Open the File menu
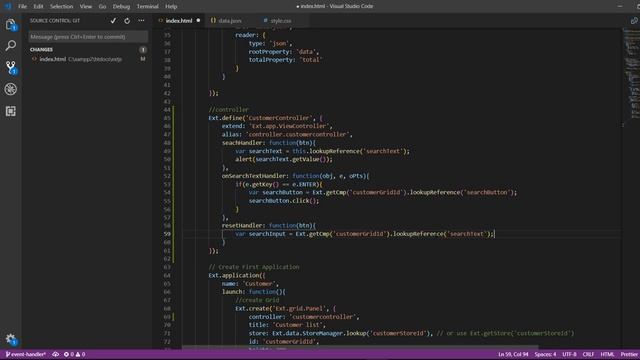 point(22,6)
